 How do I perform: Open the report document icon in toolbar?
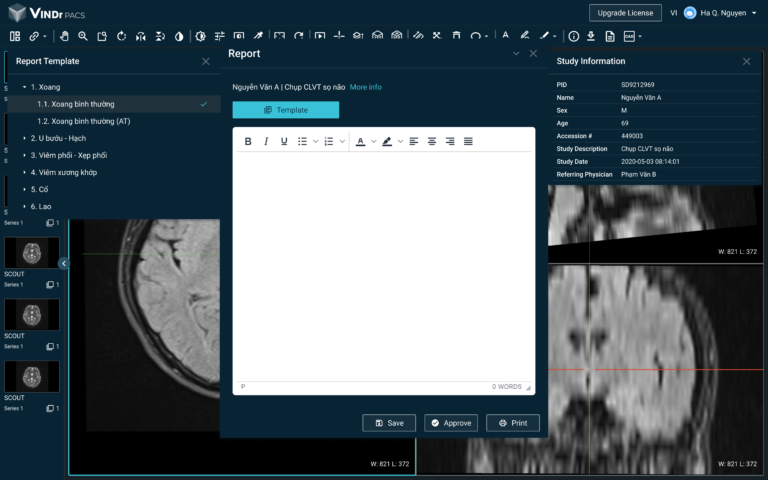pyautogui.click(x=610, y=36)
